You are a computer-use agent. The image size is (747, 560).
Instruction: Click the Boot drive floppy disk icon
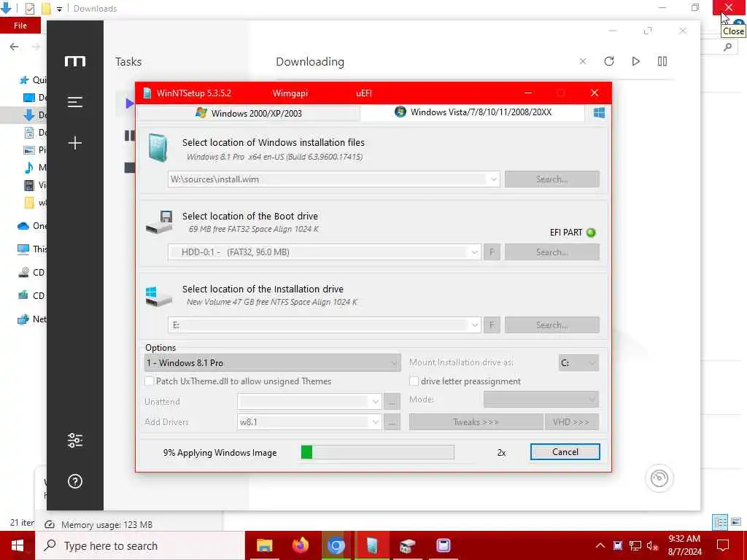point(160,222)
